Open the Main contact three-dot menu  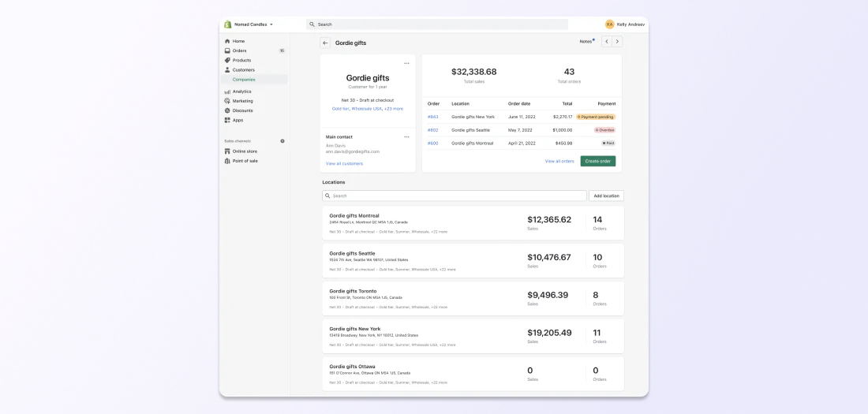[406, 136]
